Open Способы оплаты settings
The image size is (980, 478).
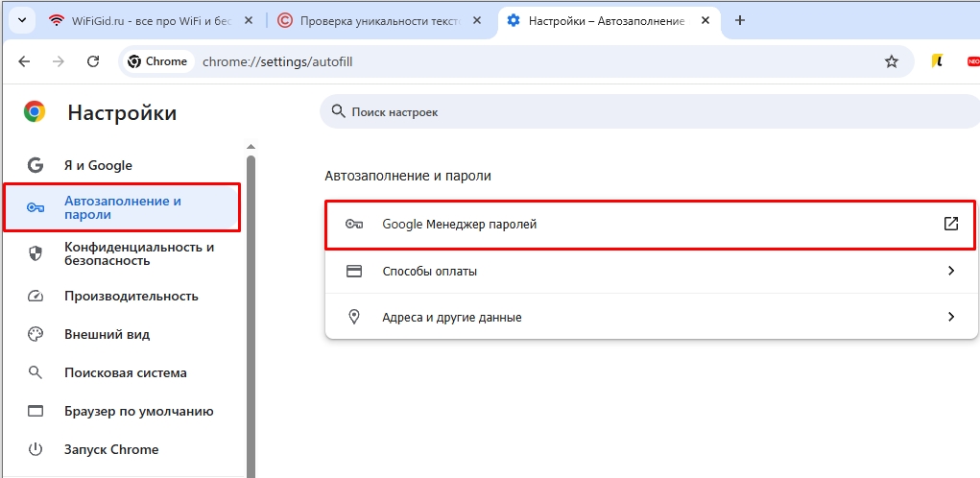coord(650,271)
